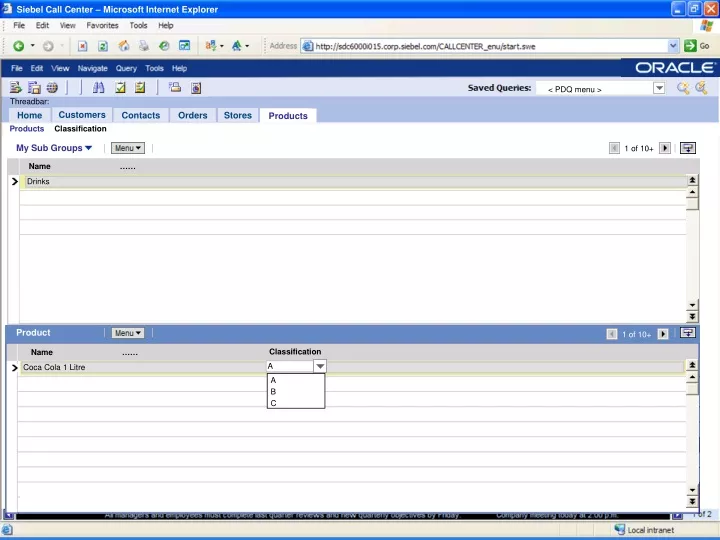This screenshot has height=540, width=720.
Task: Switch to the Customers tab
Action: (x=82, y=115)
